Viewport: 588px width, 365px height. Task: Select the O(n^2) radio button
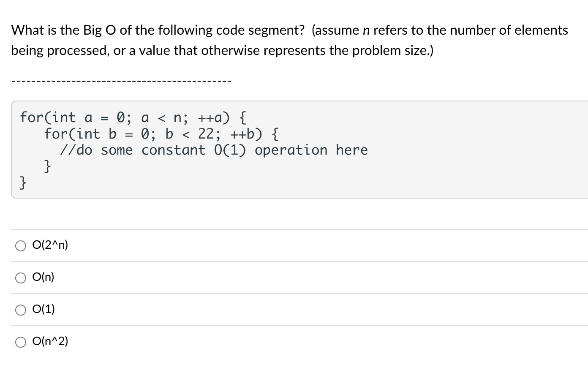click(20, 341)
